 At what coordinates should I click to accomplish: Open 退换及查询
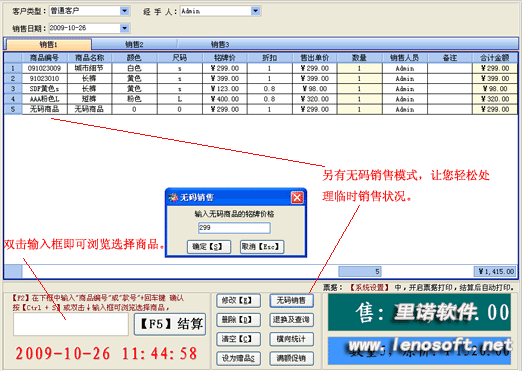[x=291, y=320]
